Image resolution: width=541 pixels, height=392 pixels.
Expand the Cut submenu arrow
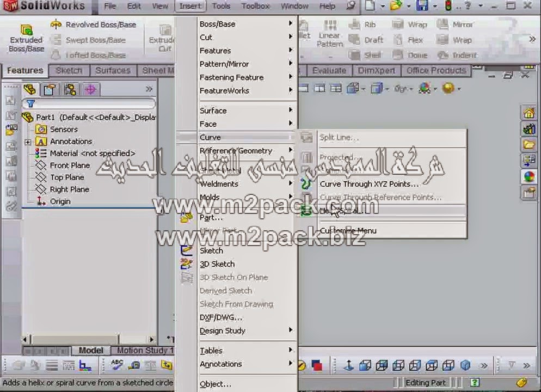point(291,36)
